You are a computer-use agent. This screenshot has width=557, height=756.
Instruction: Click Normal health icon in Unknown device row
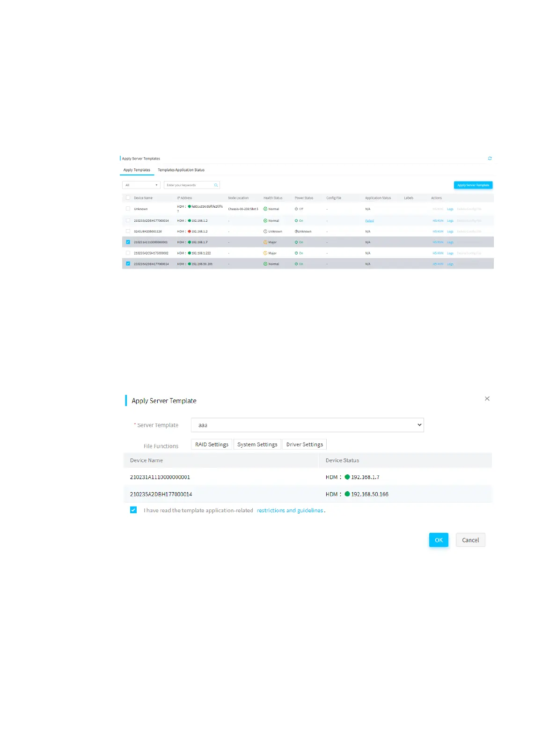click(265, 209)
